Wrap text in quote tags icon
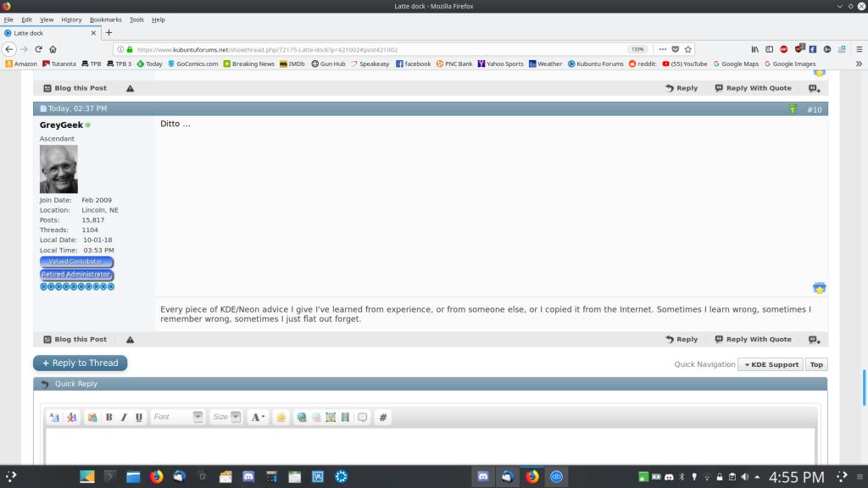Screen dimensions: 868x488 (363, 417)
